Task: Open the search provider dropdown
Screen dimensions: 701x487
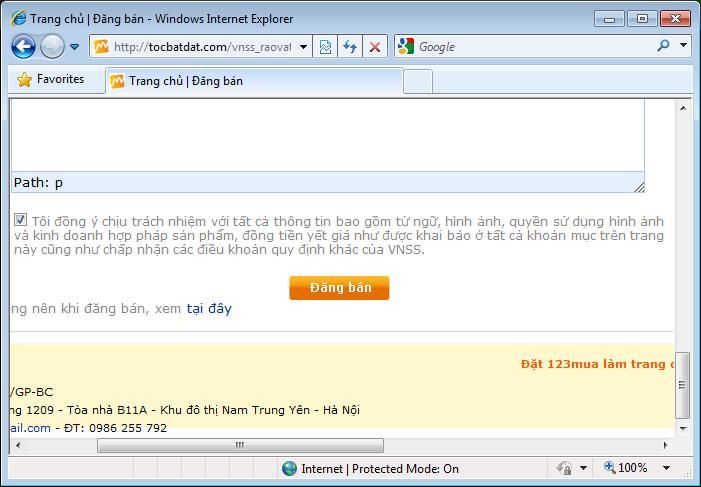Action: pos(684,46)
